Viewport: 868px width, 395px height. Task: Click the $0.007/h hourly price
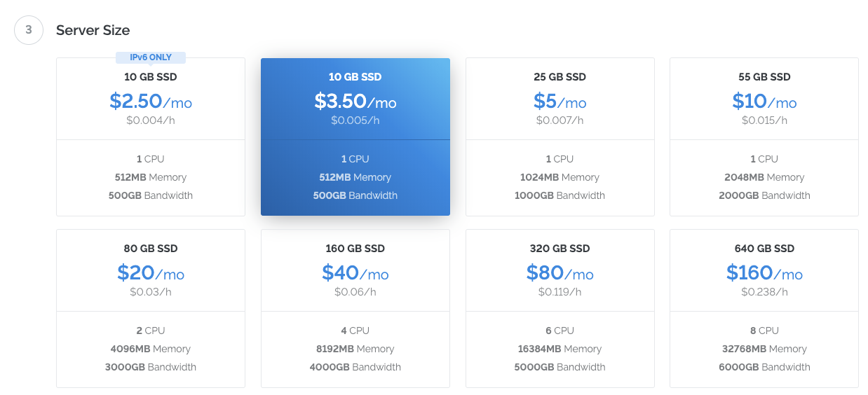click(x=560, y=120)
